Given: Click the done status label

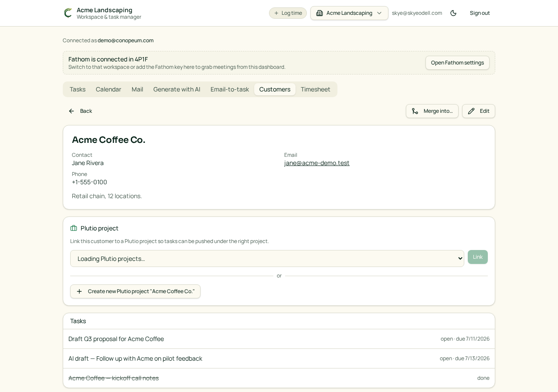Looking at the screenshot, I should coord(483,378).
